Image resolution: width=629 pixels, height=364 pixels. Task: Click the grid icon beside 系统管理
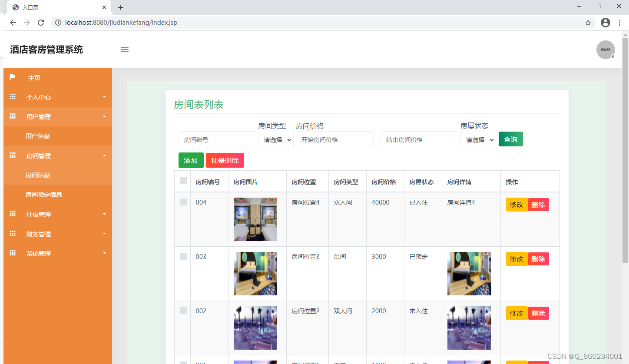point(13,253)
